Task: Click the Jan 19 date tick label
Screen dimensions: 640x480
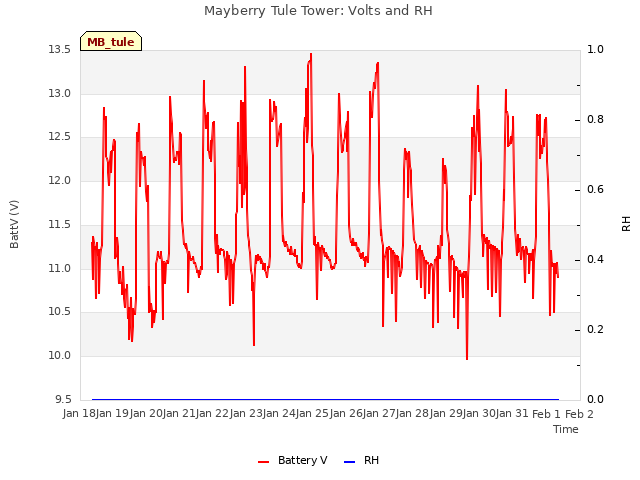Action: pyautogui.click(x=112, y=413)
